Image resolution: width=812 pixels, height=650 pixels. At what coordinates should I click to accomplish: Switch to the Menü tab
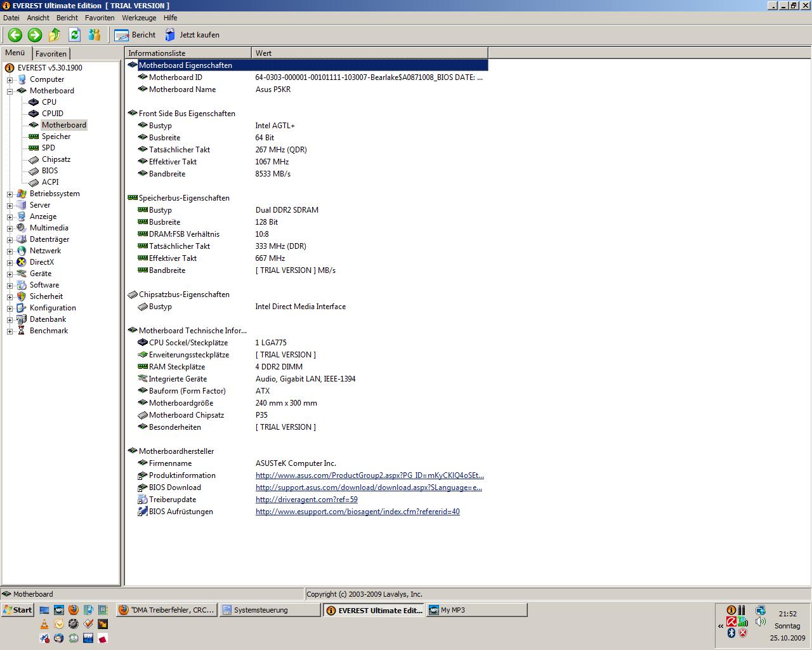pos(15,53)
